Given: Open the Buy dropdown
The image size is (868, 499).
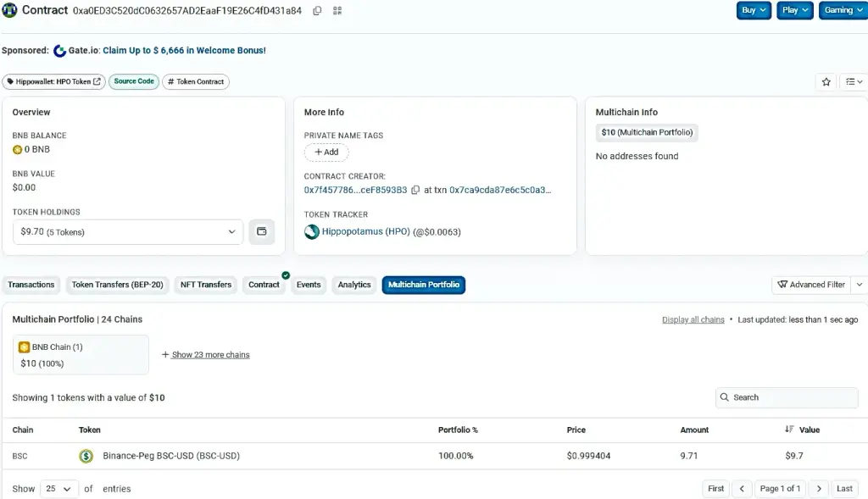Looking at the screenshot, I should (754, 10).
